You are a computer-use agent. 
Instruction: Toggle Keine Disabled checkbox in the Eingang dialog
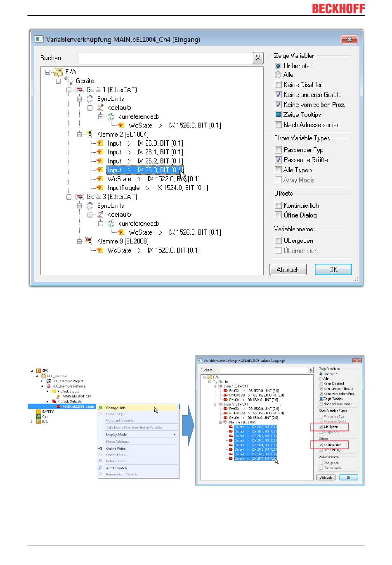click(x=278, y=85)
